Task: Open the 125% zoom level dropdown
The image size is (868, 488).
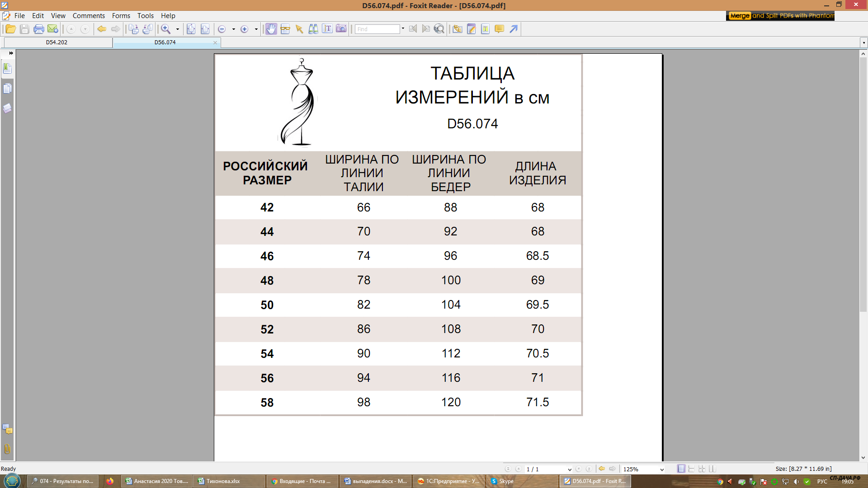Action: pyautogui.click(x=662, y=469)
